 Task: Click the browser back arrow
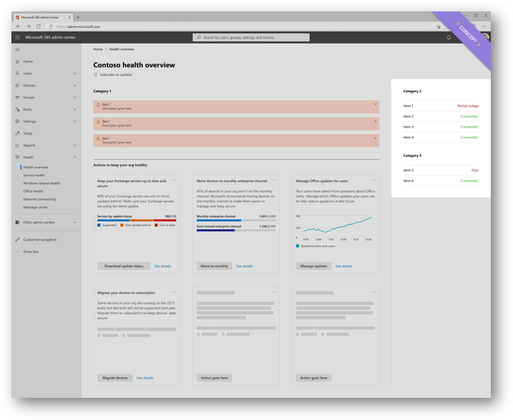[x=19, y=26]
